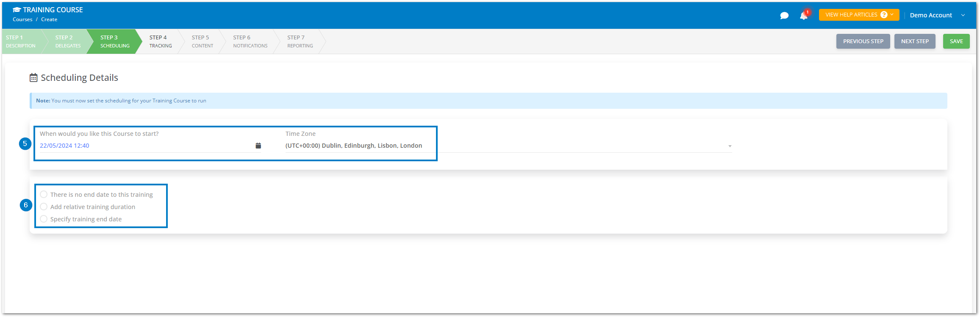Screen dimensions: 980x317
Task: Click the question mark help icon
Action: [884, 15]
